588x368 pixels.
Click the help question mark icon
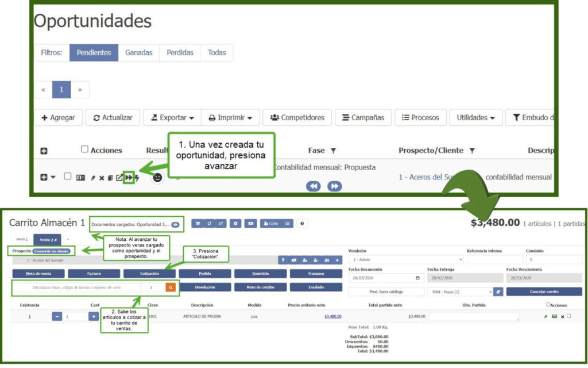(302, 223)
